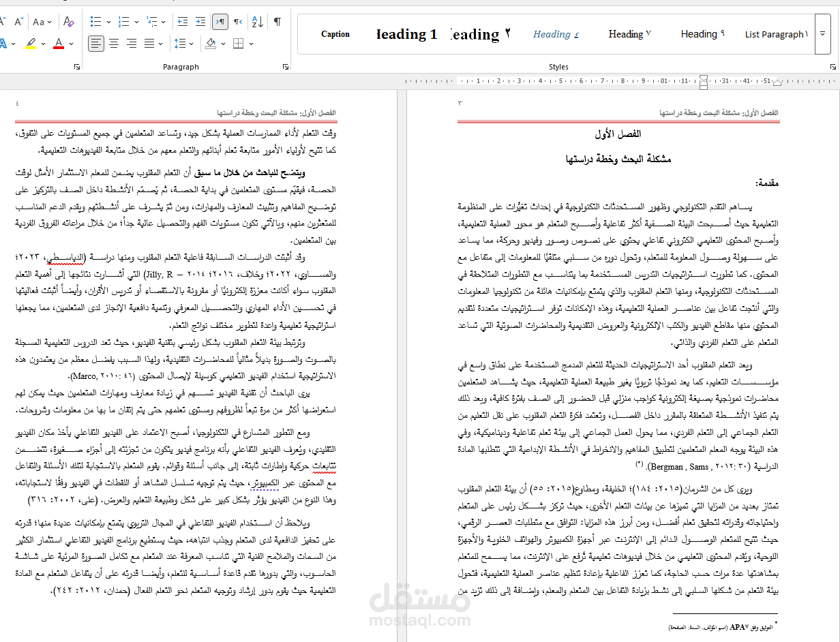
Task: Expand the multilevel list dropdown arrow
Action: point(162,22)
